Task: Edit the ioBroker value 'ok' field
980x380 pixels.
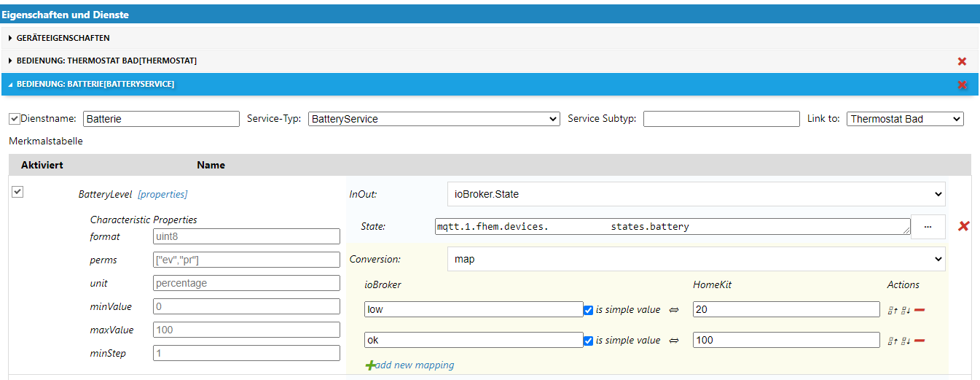Action: [x=474, y=340]
